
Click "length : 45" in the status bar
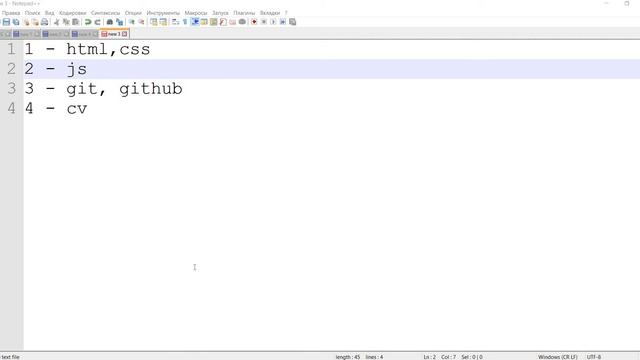tap(348, 357)
